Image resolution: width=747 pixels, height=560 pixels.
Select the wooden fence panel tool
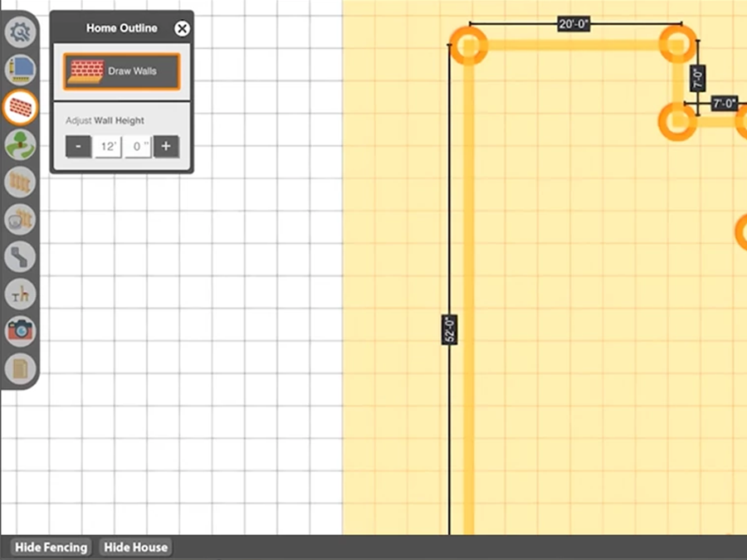20,182
